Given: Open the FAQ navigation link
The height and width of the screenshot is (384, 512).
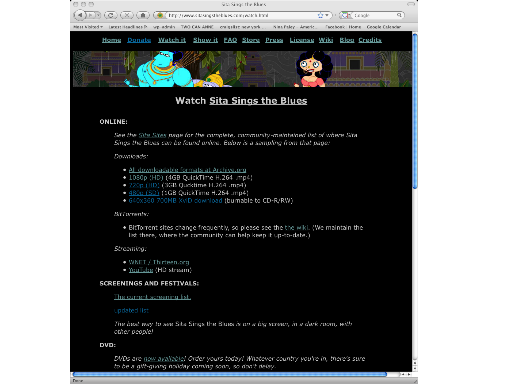Looking at the screenshot, I should click(x=230, y=40).
